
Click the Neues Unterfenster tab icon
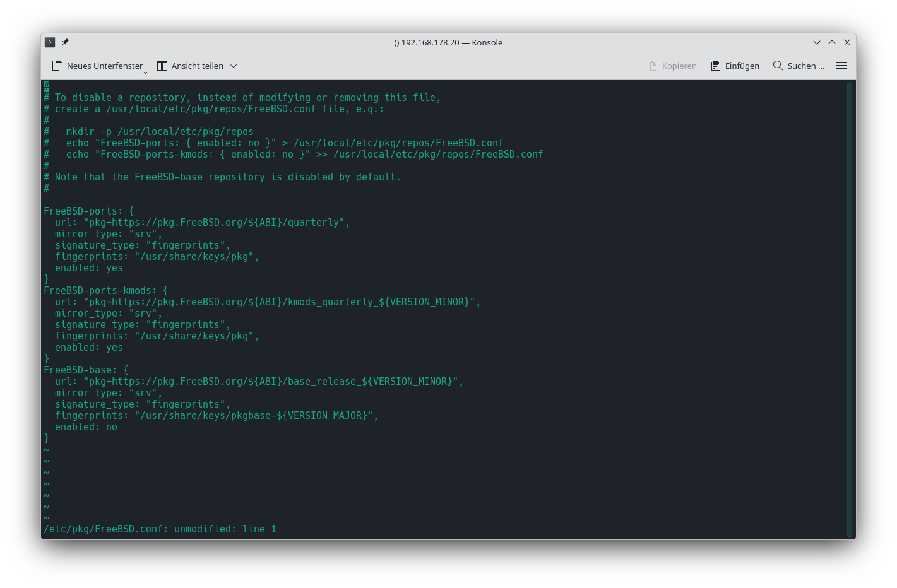click(x=57, y=66)
